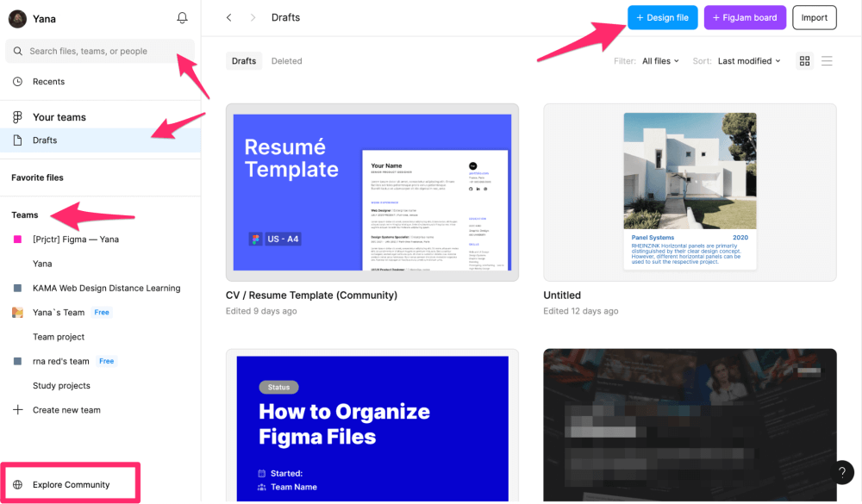This screenshot has width=862, height=504.
Task: Open Recents via the clock icon
Action: pyautogui.click(x=17, y=82)
